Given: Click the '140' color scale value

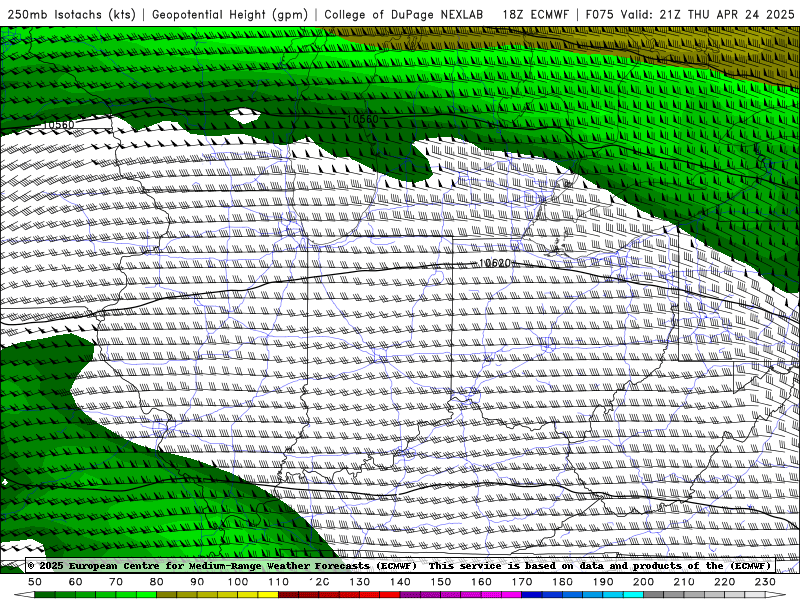Looking at the screenshot, I should tap(400, 582).
